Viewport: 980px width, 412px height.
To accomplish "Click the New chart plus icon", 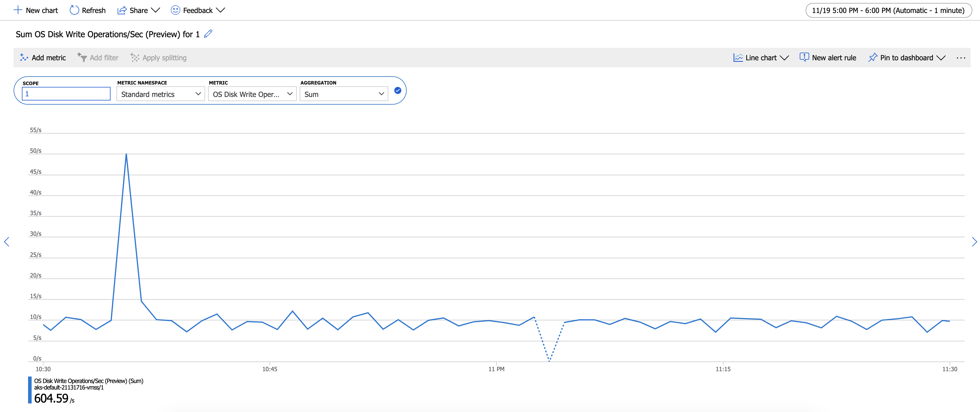I will pyautogui.click(x=17, y=10).
